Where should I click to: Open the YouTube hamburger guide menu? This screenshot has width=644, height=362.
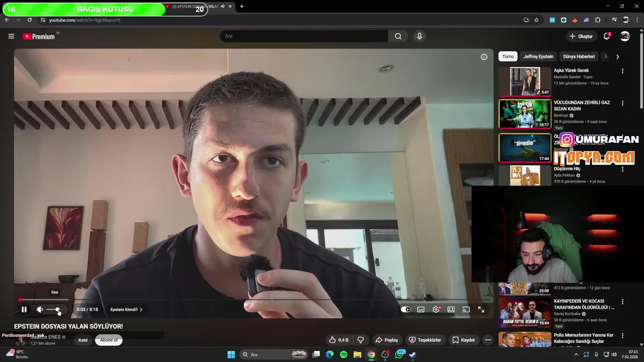[11, 36]
